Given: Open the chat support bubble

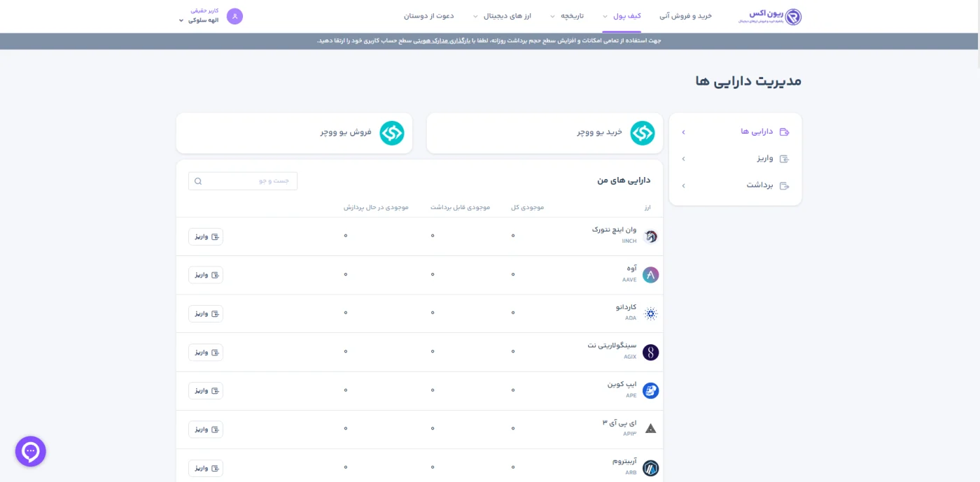Looking at the screenshot, I should [31, 451].
